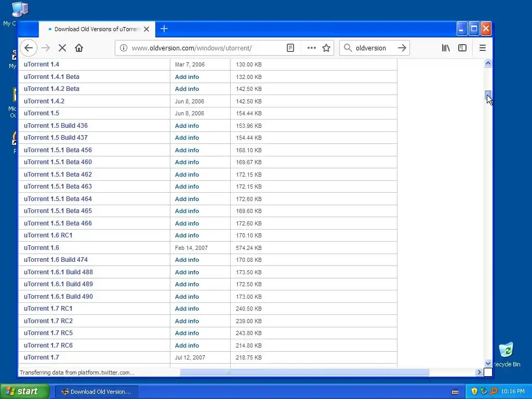The image size is (532, 399).
Task: Click Add info for uTorrent 1.5.1 Beta 460
Action: pos(187,162)
